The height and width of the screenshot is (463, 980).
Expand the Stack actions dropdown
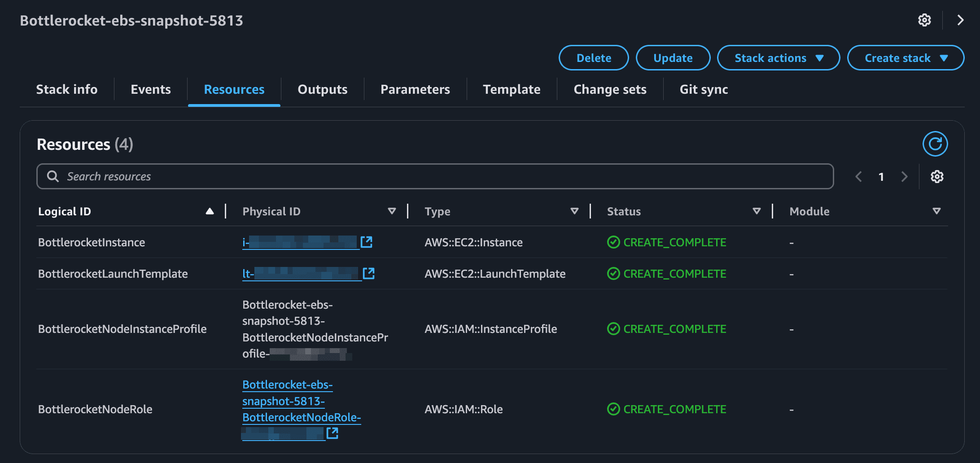click(x=779, y=58)
